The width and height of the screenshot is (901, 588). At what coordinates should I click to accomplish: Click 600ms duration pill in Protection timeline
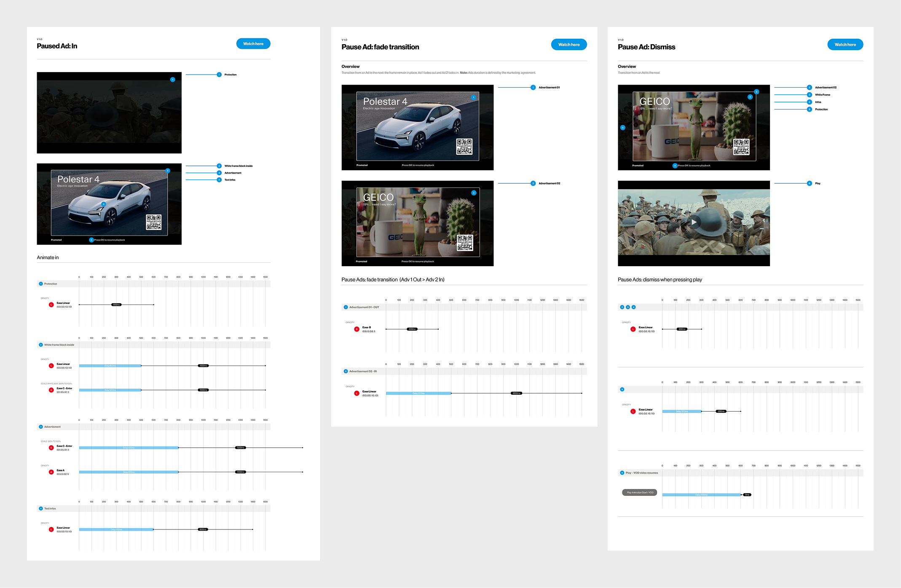(x=116, y=305)
